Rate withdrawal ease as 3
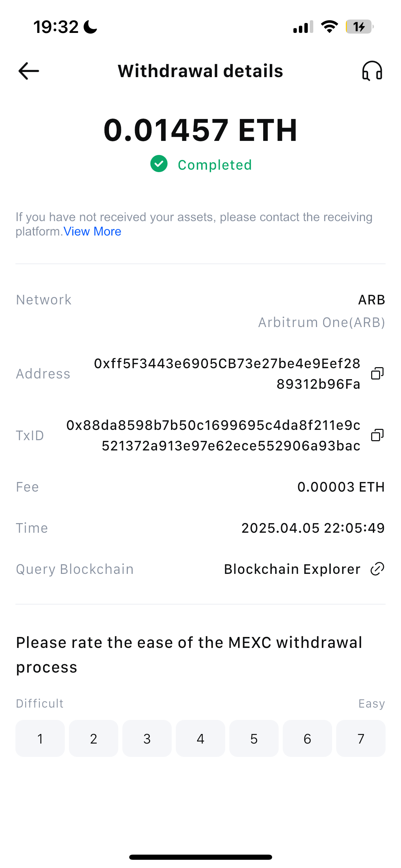The height and width of the screenshot is (868, 401). click(x=147, y=738)
